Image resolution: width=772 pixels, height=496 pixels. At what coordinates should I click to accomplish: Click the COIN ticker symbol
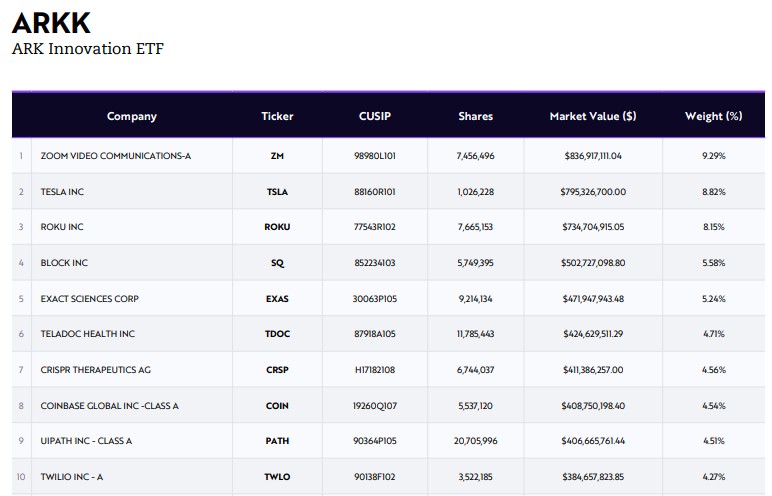click(277, 406)
